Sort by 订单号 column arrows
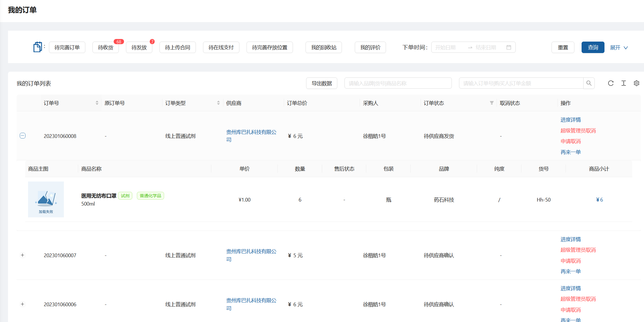Image resolution: width=644 pixels, height=322 pixels. (x=97, y=103)
